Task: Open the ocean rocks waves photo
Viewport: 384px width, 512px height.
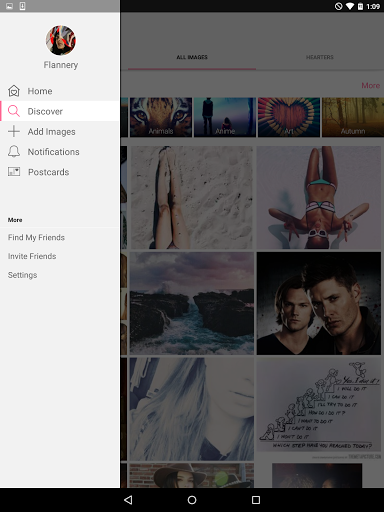Action: [x=192, y=303]
